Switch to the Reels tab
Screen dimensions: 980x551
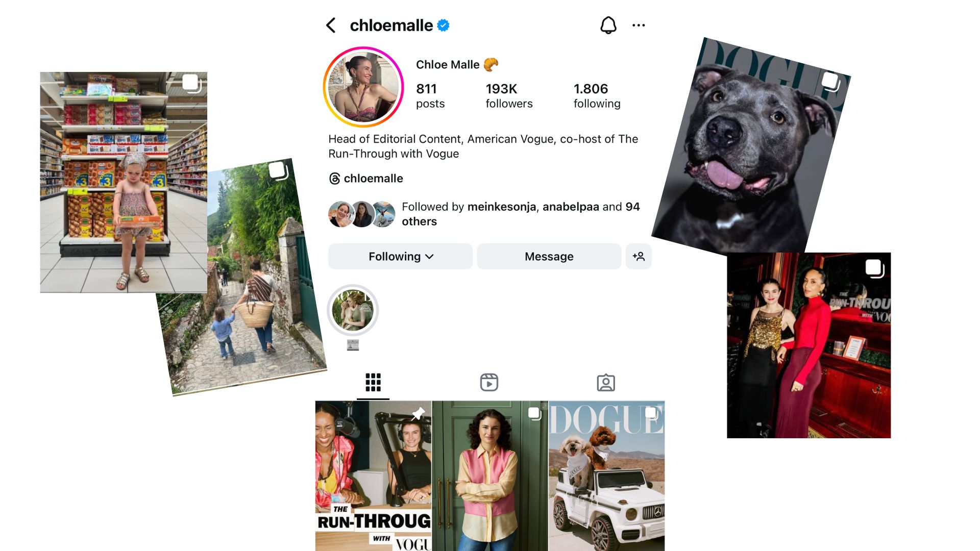[489, 382]
